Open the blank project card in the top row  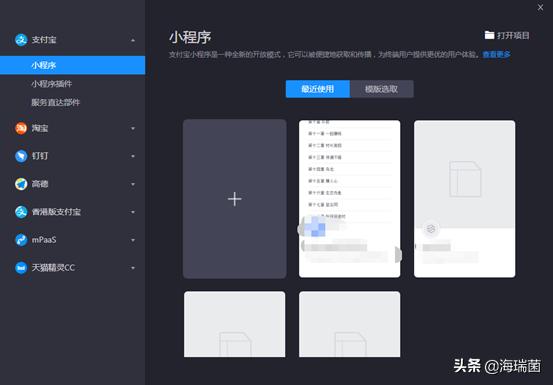click(464, 199)
